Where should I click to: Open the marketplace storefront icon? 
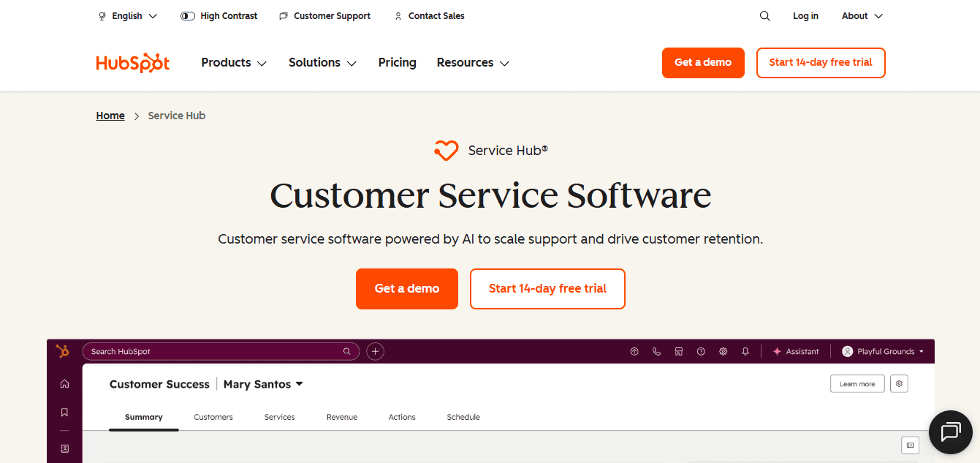(x=678, y=351)
